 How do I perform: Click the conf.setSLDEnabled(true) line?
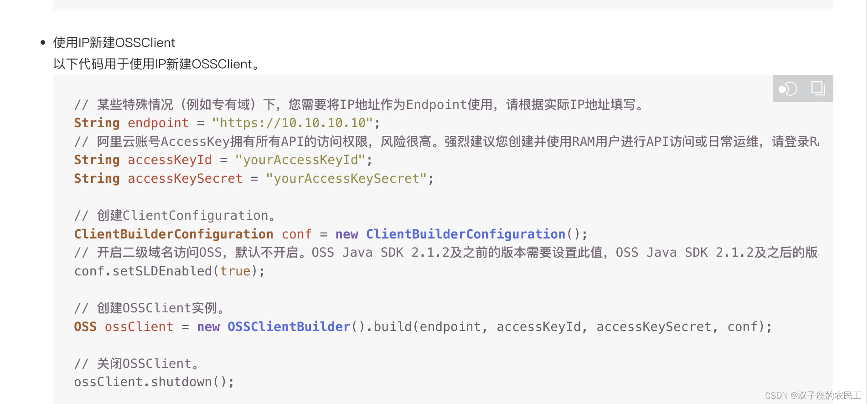click(x=169, y=270)
